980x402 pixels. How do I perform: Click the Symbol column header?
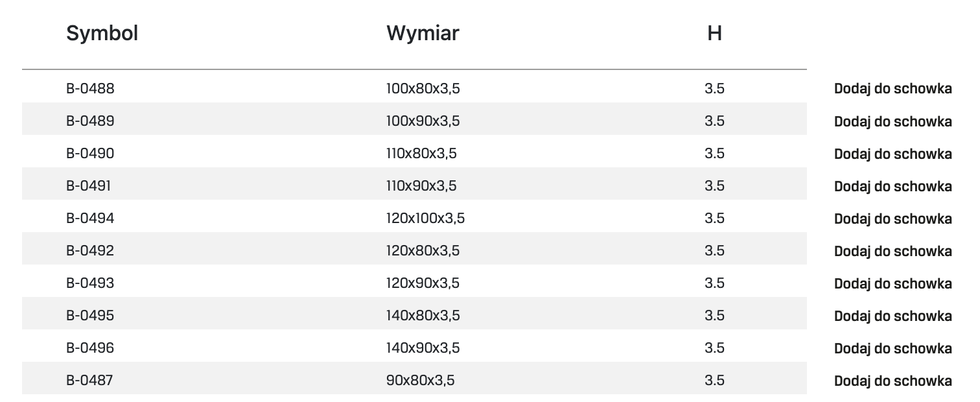tap(102, 33)
